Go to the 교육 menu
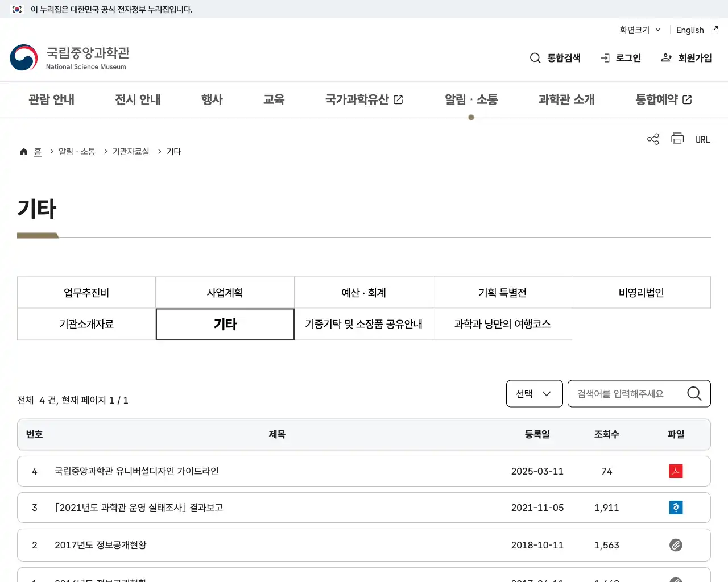The height and width of the screenshot is (582, 728). coord(274,99)
